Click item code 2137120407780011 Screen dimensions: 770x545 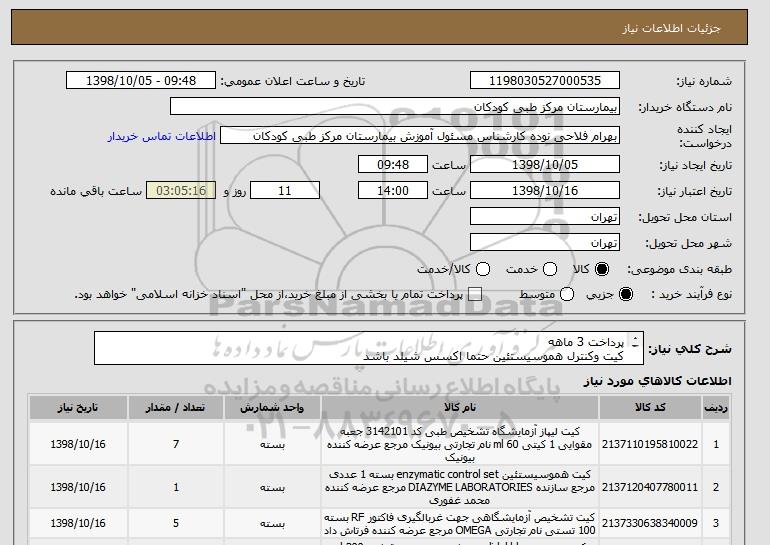[650, 488]
